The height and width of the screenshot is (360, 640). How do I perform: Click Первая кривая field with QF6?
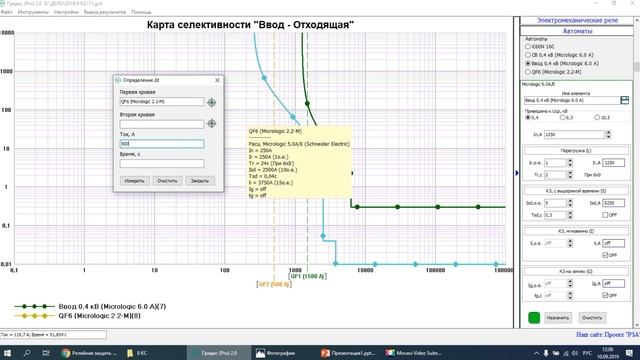click(162, 102)
